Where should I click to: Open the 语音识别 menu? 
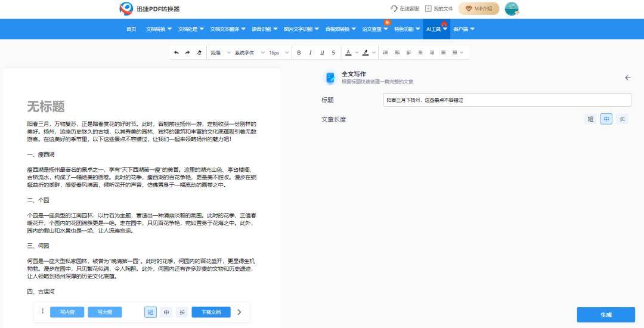(264, 29)
